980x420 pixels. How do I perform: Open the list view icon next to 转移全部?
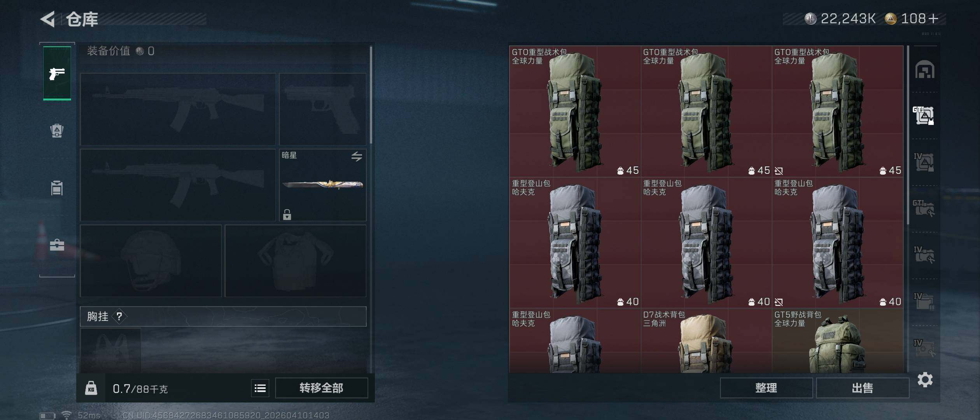pyautogui.click(x=260, y=388)
